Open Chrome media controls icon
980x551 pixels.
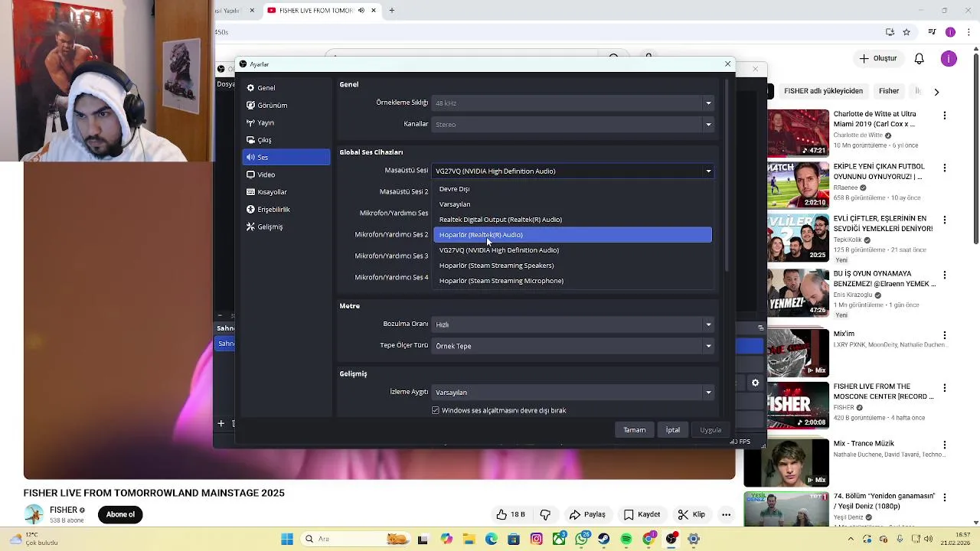click(x=932, y=32)
